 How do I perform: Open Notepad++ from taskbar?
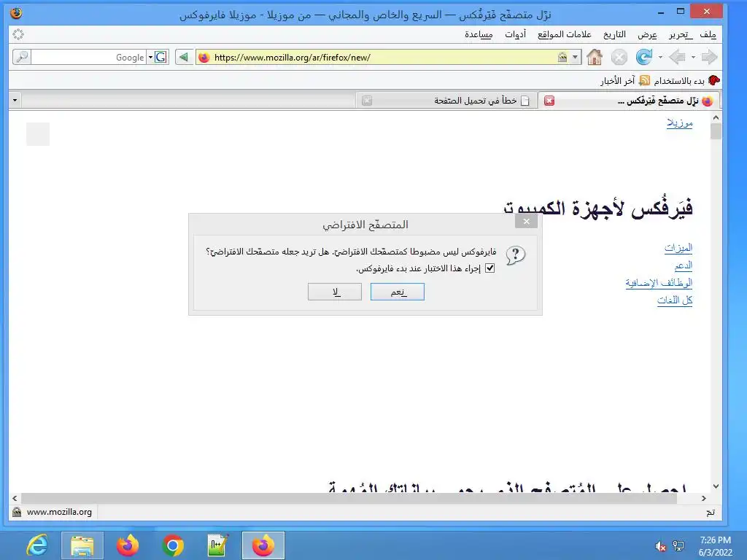(x=217, y=545)
